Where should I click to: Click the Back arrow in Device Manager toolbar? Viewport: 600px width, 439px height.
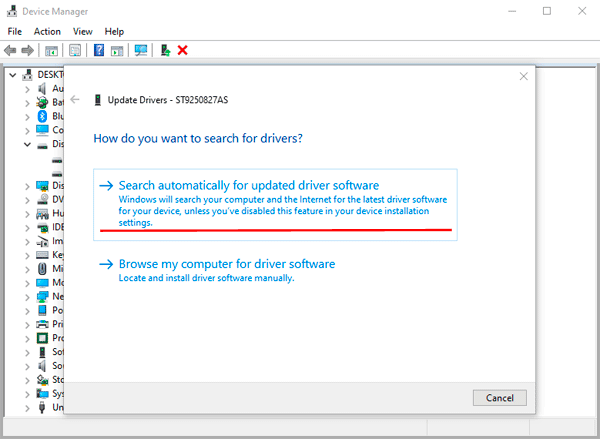click(x=10, y=50)
